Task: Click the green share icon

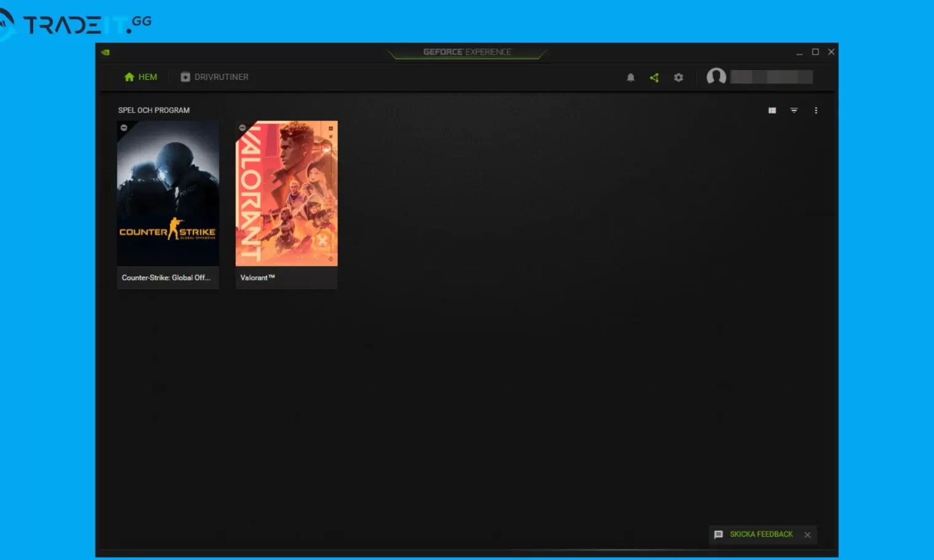Action: [x=654, y=77]
